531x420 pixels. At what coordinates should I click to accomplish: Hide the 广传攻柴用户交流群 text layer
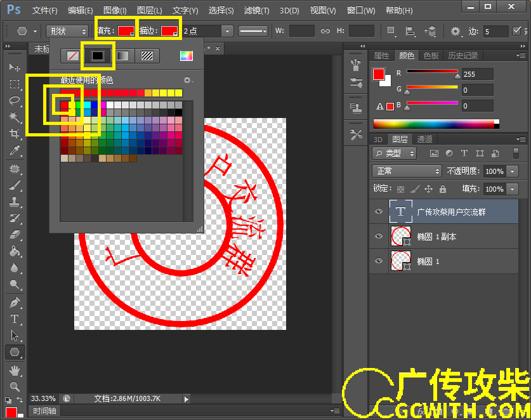pyautogui.click(x=379, y=212)
